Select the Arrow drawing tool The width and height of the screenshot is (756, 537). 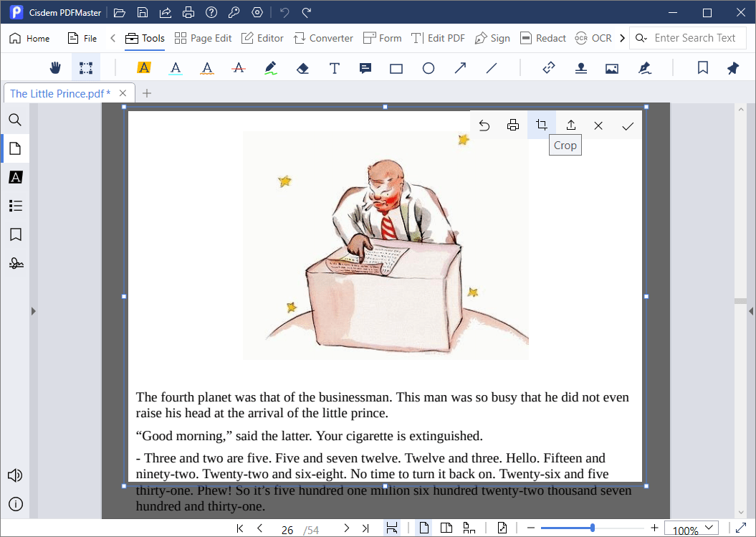point(459,67)
